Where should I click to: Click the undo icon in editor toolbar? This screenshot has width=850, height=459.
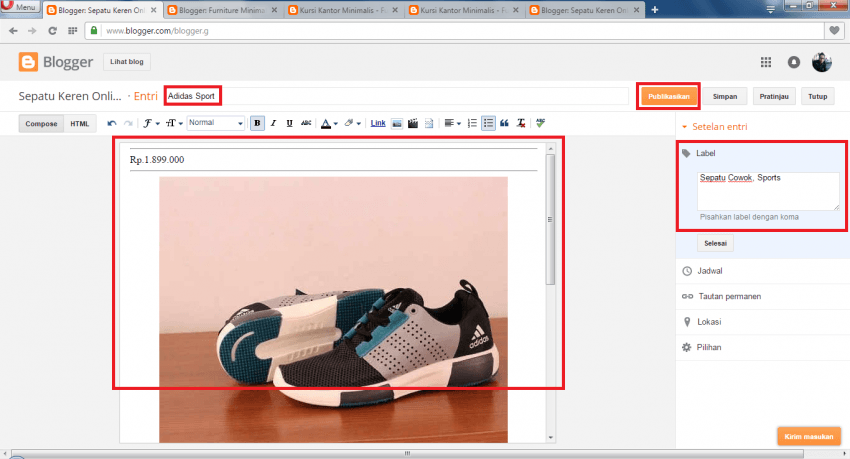coord(112,123)
